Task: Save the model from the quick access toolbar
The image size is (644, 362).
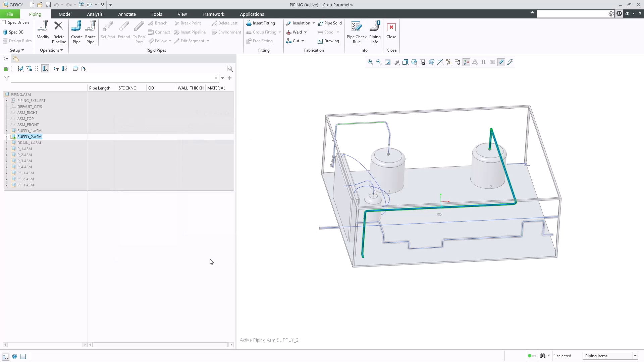Action: click(x=48, y=5)
